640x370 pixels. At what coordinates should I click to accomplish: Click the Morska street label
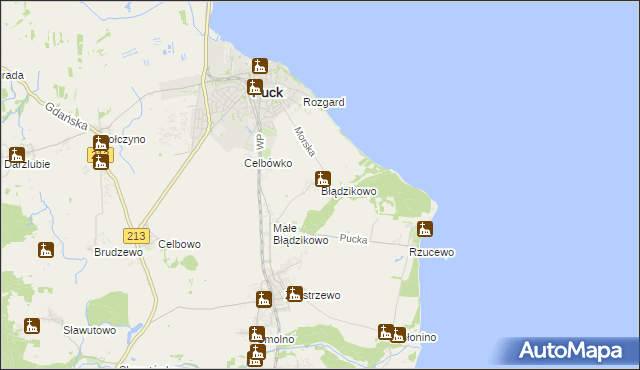305,142
